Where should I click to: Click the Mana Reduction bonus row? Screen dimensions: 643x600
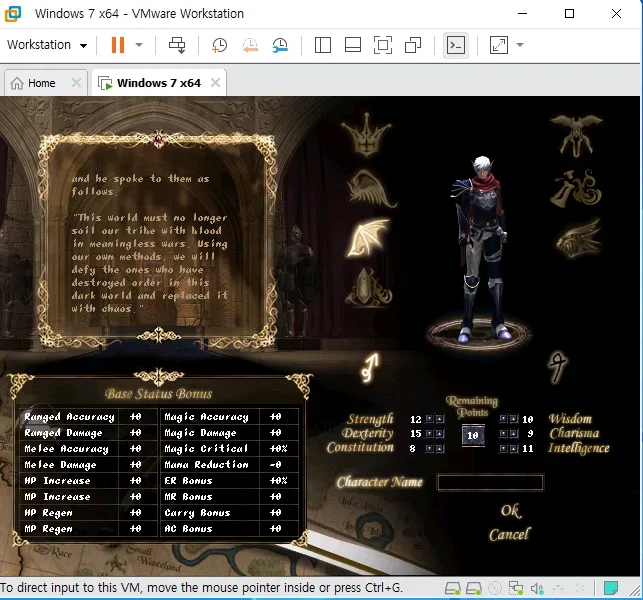pos(229,464)
